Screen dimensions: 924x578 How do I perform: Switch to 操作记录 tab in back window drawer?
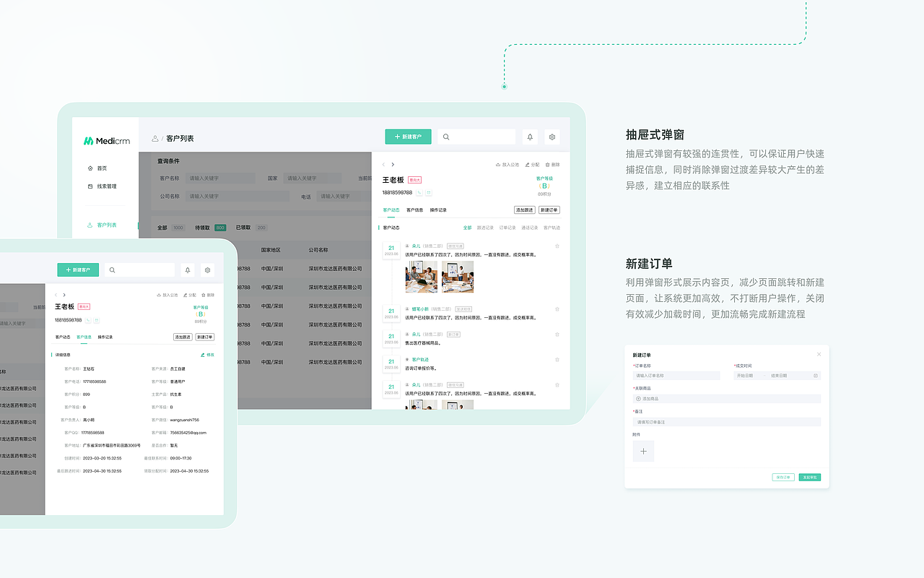coord(438,210)
